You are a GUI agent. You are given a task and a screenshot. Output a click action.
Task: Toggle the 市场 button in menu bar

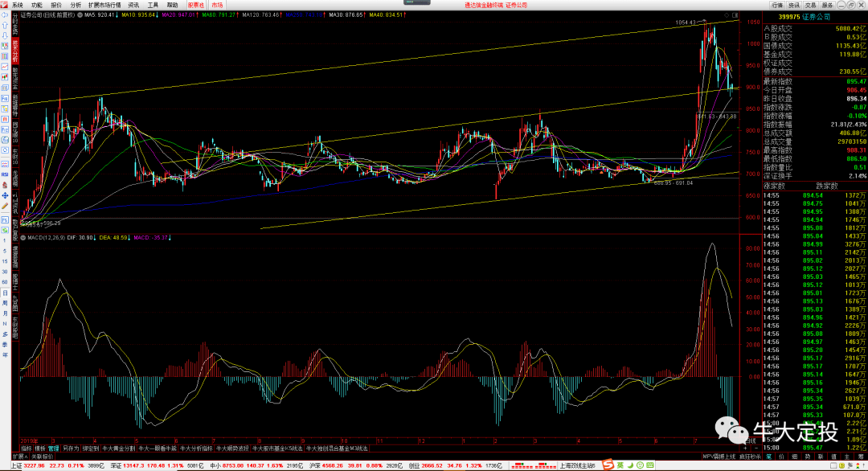coord(217,5)
